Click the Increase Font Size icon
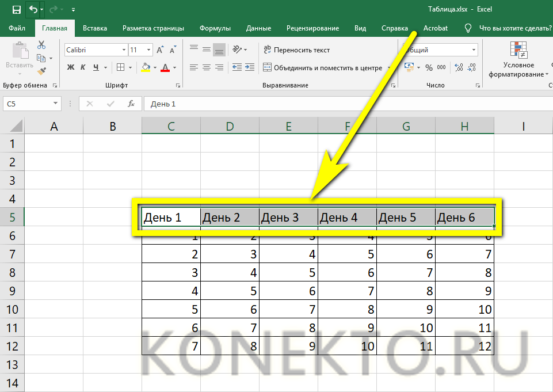 160,50
